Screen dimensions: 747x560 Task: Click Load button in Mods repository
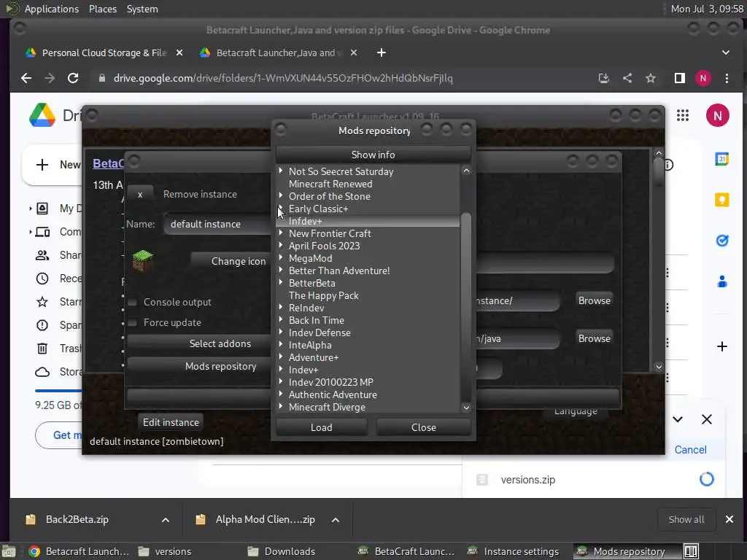(322, 427)
